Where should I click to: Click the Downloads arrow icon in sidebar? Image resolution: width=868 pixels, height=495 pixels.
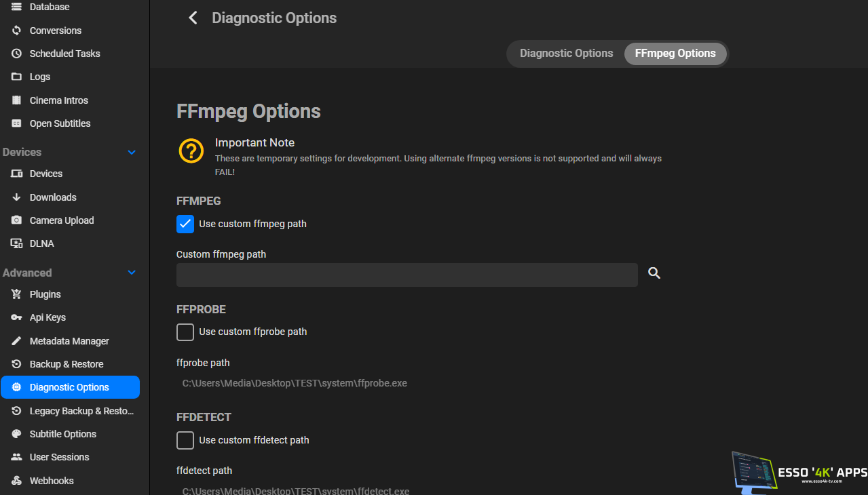(x=17, y=197)
